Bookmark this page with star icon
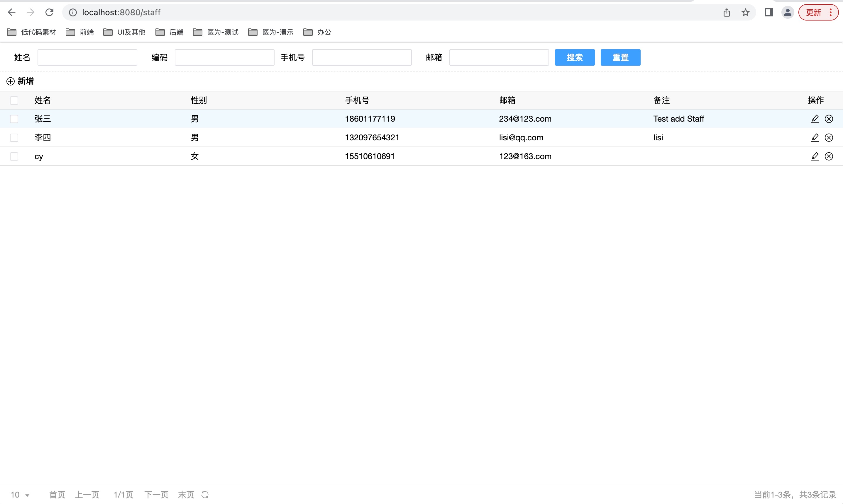 (745, 13)
